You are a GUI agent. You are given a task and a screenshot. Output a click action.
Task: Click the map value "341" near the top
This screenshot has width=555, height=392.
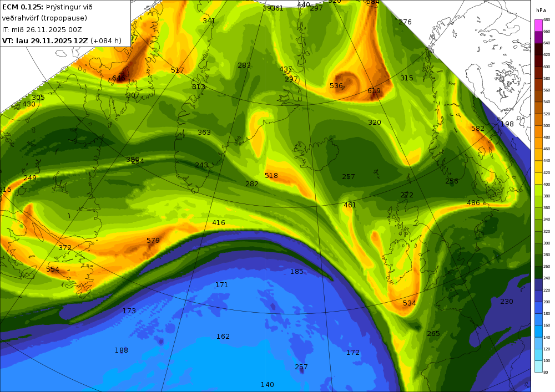tap(209, 21)
